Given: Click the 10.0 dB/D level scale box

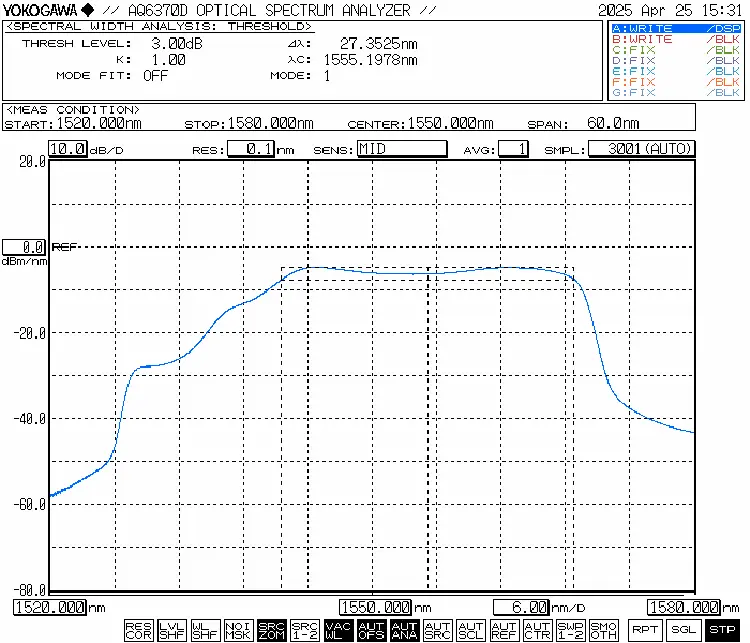Looking at the screenshot, I should [x=68, y=149].
